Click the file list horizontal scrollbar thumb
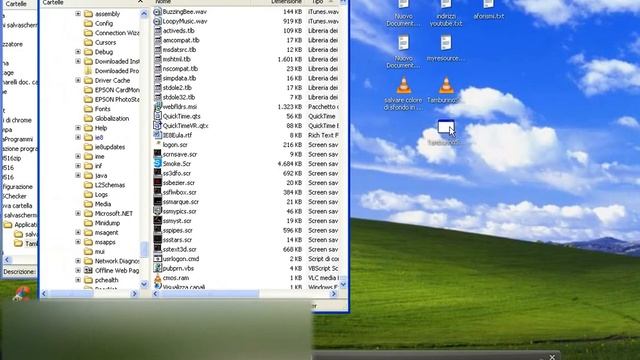The height and width of the screenshot is (360, 640). (209, 293)
